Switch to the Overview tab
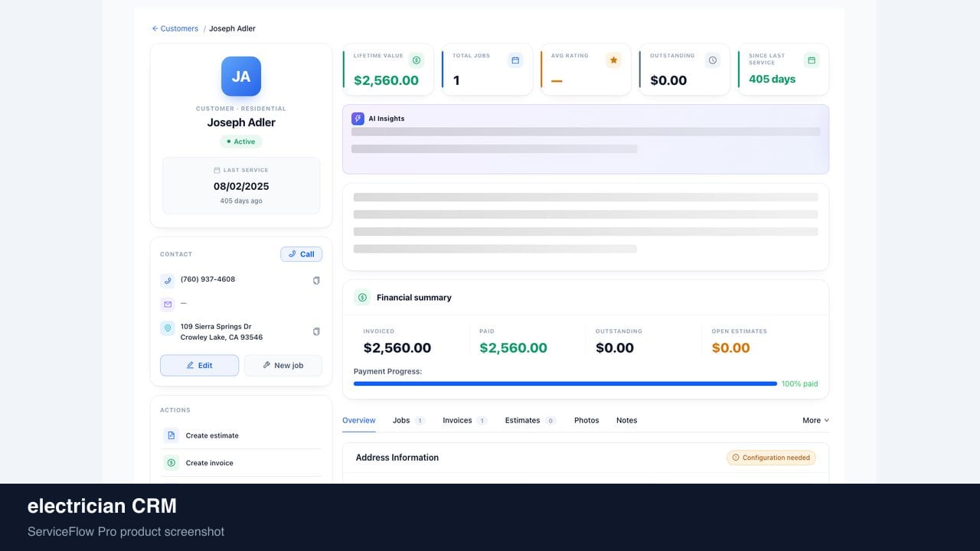980x551 pixels. click(359, 420)
